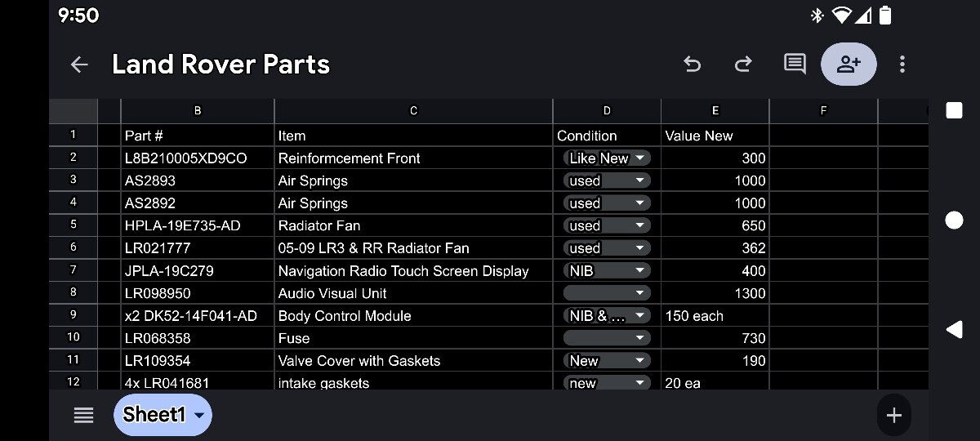The image size is (980, 441).
Task: Share the spreadsheet with people
Action: (x=849, y=65)
